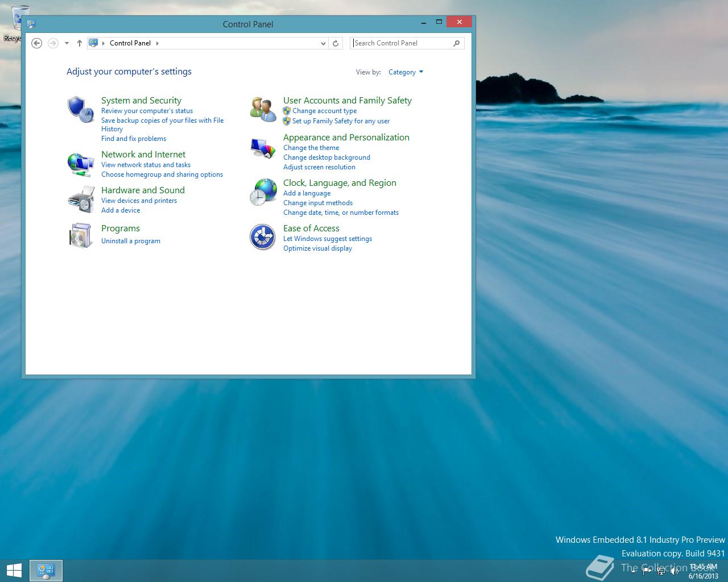The image size is (728, 582).
Task: Click View devices and printers
Action: click(139, 201)
